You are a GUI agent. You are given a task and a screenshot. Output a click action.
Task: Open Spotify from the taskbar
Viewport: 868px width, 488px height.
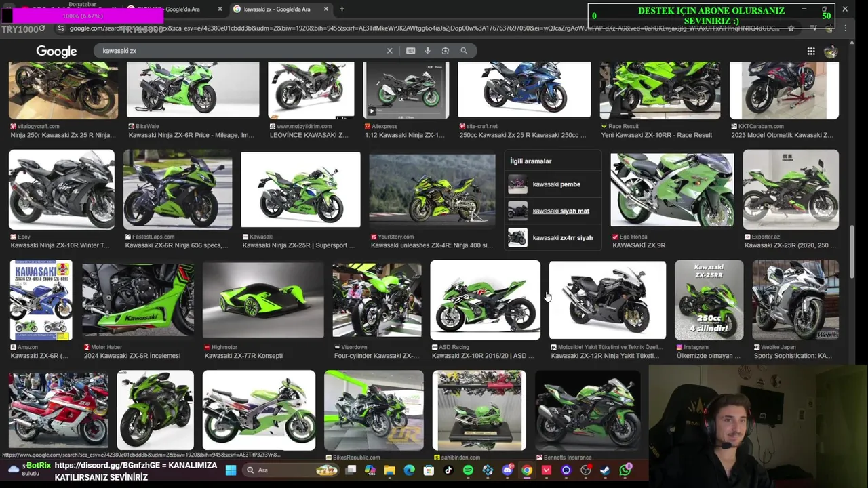[468, 470]
